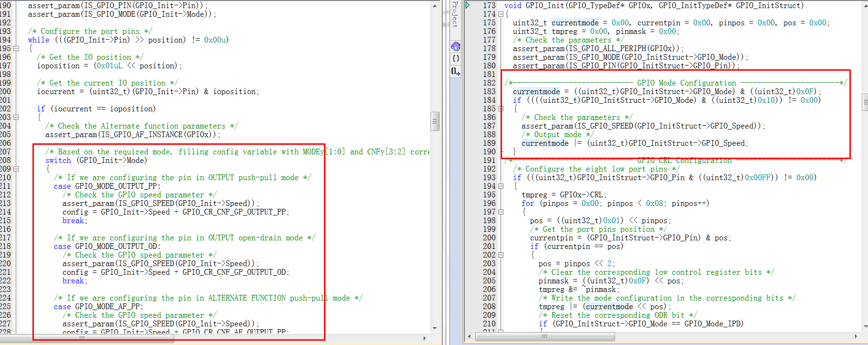The image size is (868, 345).
Task: Click the right pane horizontal scrollbar thumb
Action: point(544,337)
